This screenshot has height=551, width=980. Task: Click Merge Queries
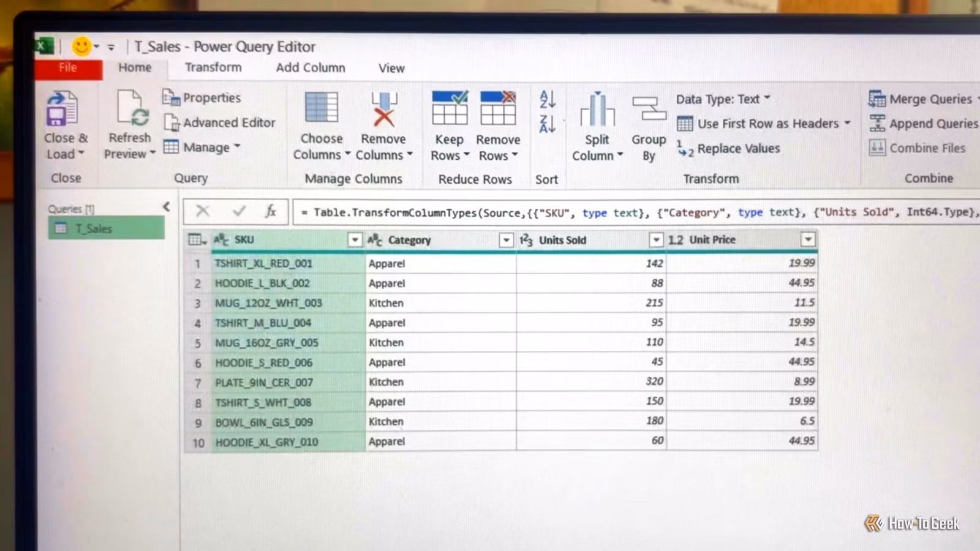tap(923, 99)
